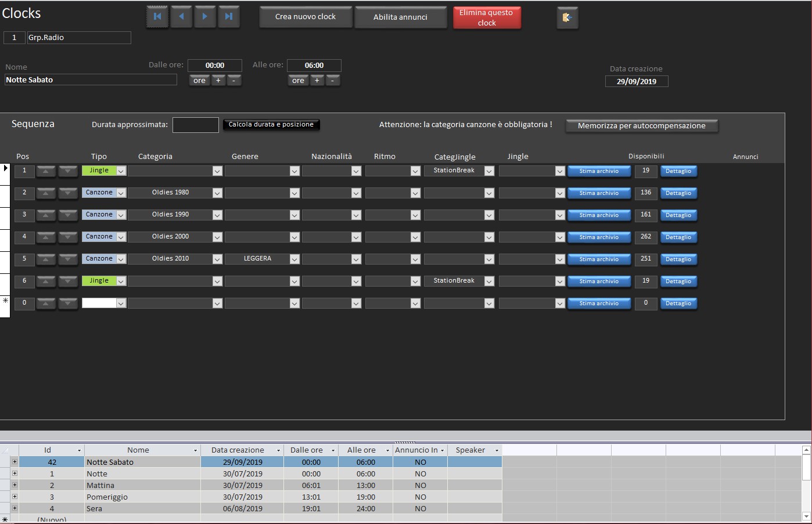Click the datasheet vertical scrollbar down arrow

[x=806, y=516]
